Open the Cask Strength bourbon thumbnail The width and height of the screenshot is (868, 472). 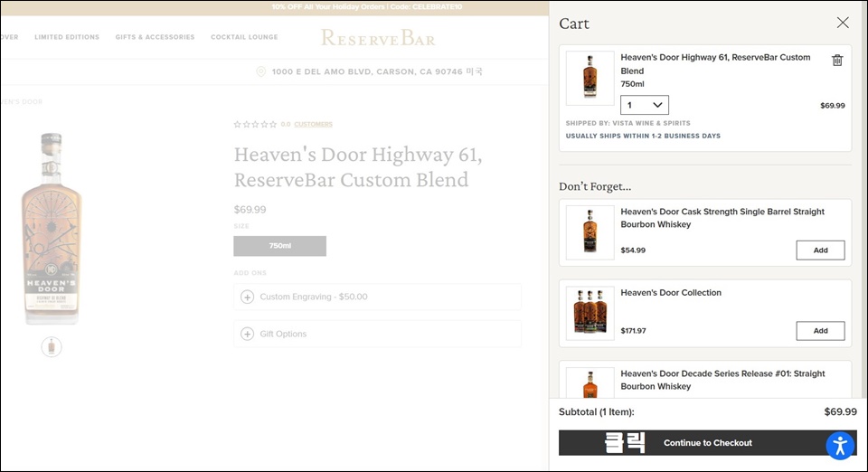[x=590, y=232]
